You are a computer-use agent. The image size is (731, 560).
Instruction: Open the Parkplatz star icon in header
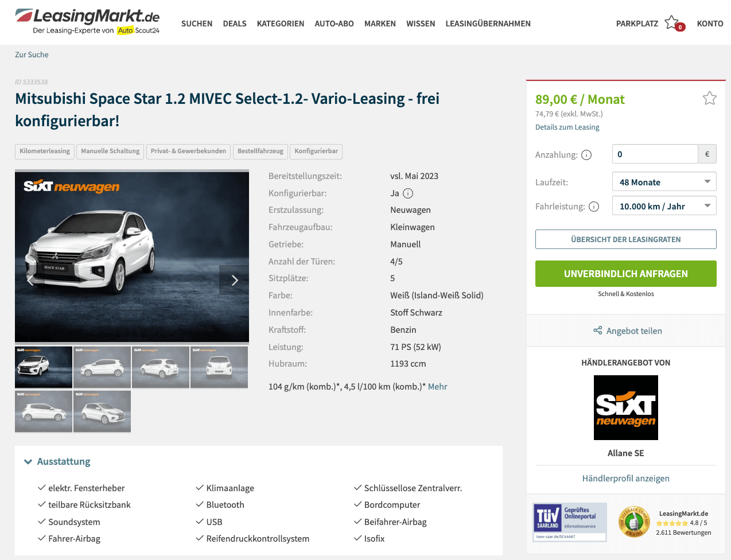point(672,23)
